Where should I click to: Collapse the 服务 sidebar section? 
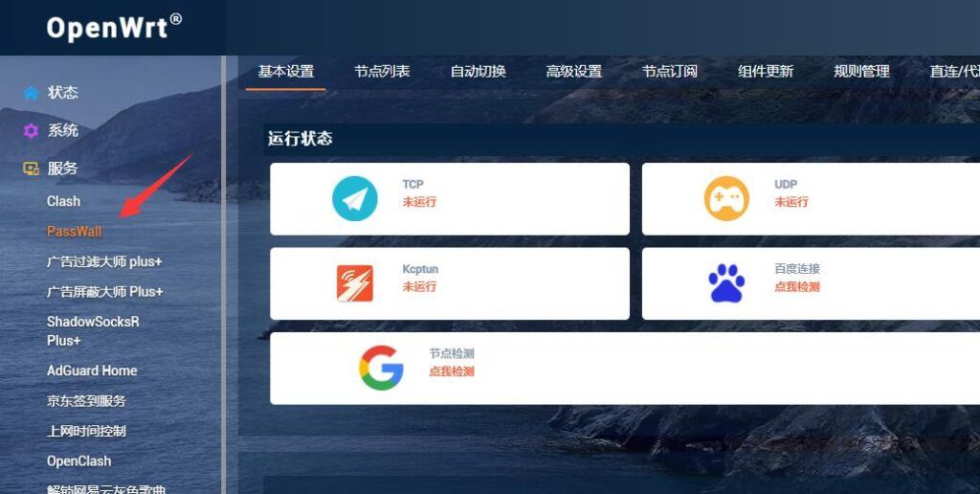(x=62, y=168)
